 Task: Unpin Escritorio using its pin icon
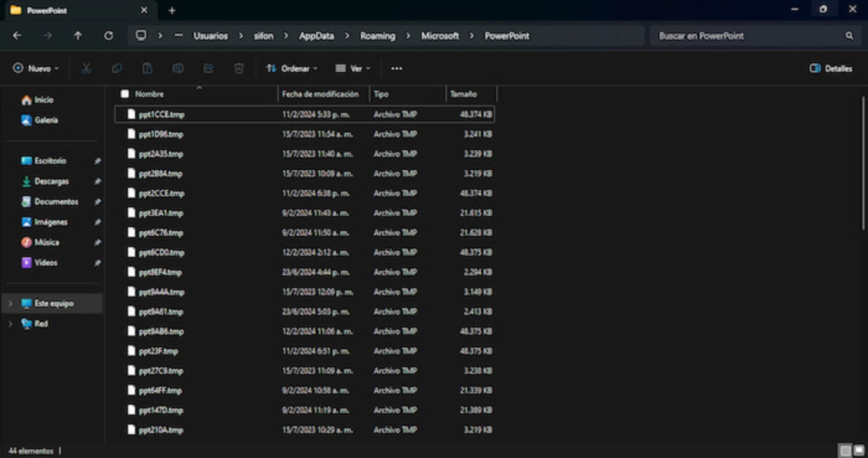[97, 161]
